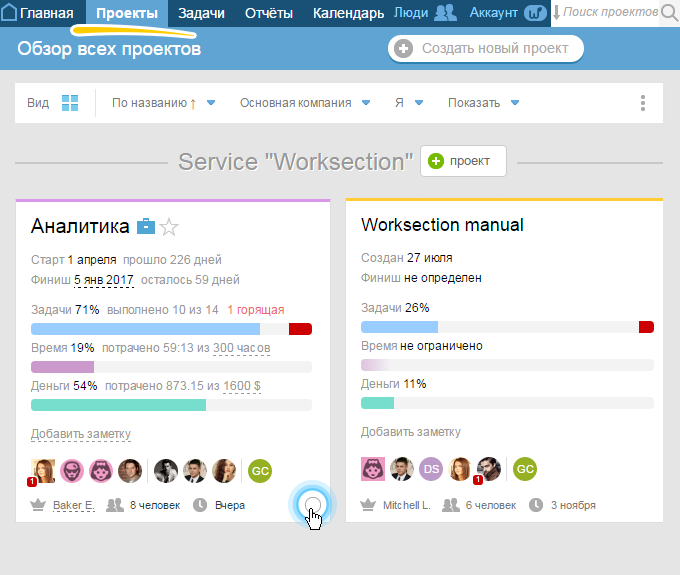Click the Worksection manual tasks progress bar
This screenshot has width=680, height=575.
(x=507, y=327)
